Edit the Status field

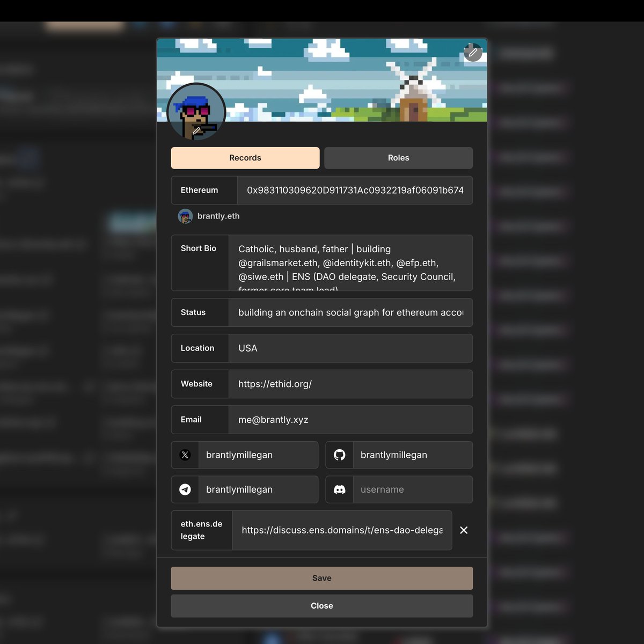350,312
